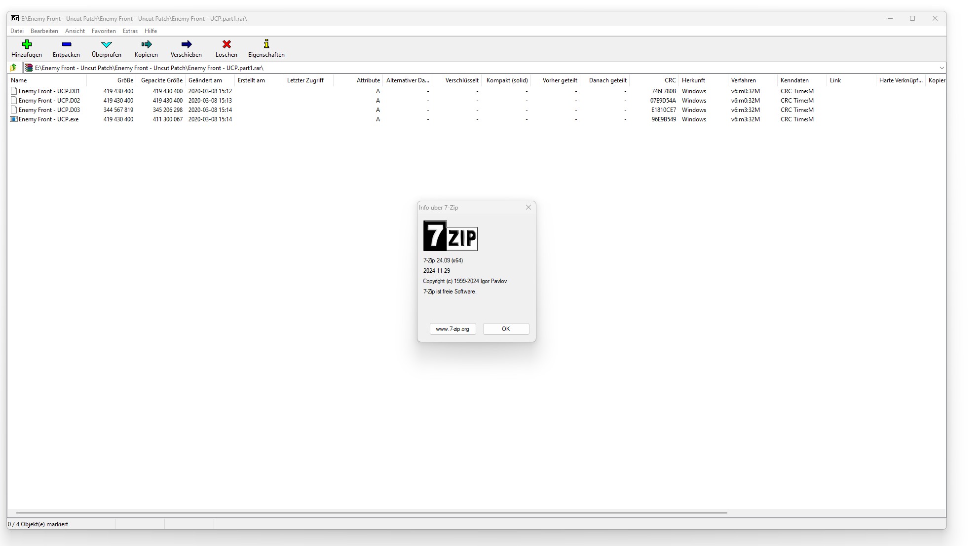
Task: Click the CRC column header
Action: point(654,80)
